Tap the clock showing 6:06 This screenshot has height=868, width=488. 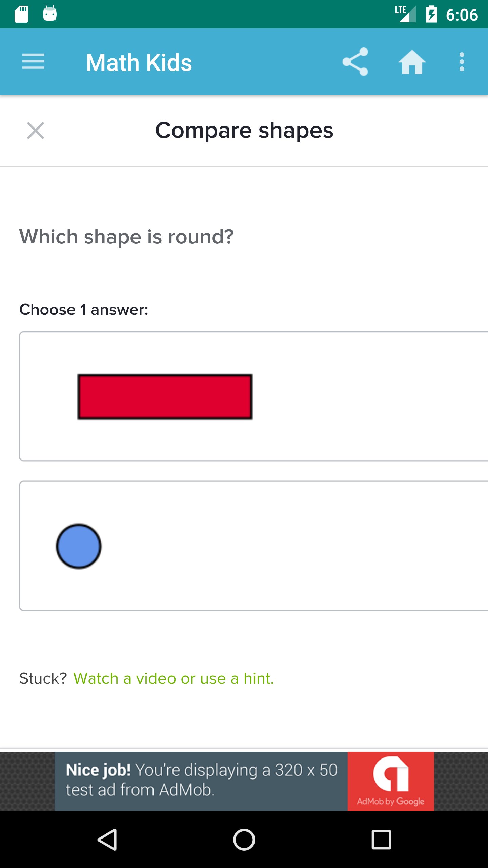(462, 15)
